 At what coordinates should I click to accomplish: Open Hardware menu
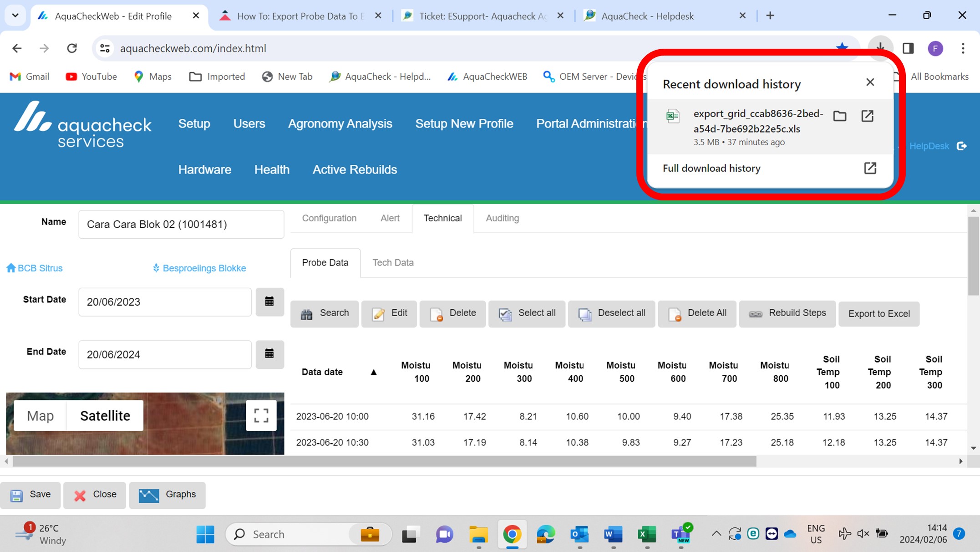205,169
